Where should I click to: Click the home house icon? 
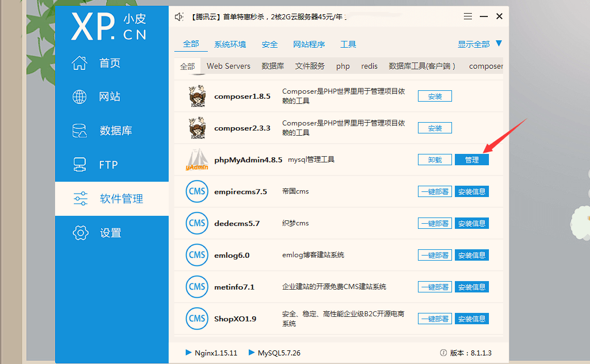coord(79,63)
